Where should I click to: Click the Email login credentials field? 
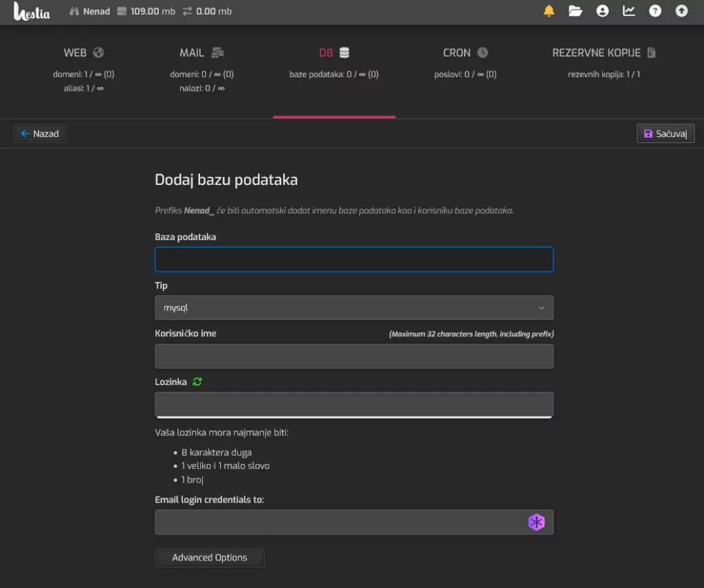point(354,522)
